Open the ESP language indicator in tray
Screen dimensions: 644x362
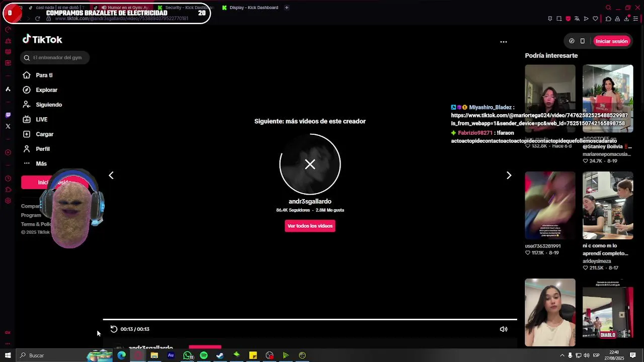point(596,355)
